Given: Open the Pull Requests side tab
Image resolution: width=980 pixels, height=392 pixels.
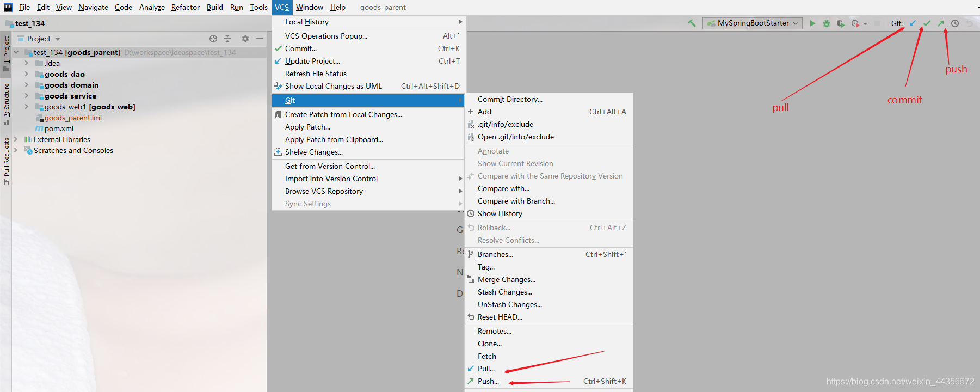Looking at the screenshot, I should point(7,161).
